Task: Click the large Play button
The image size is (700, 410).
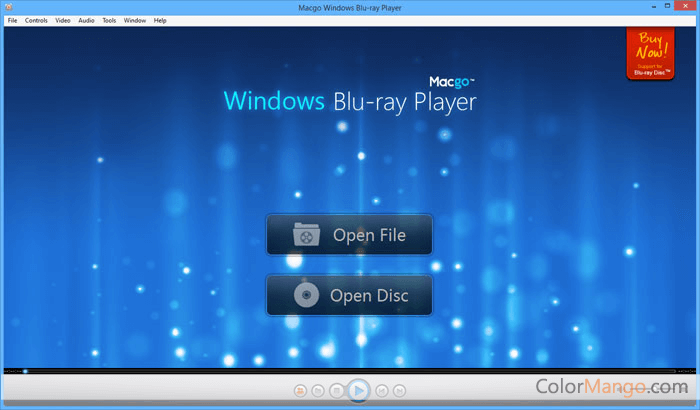Action: coord(358,390)
